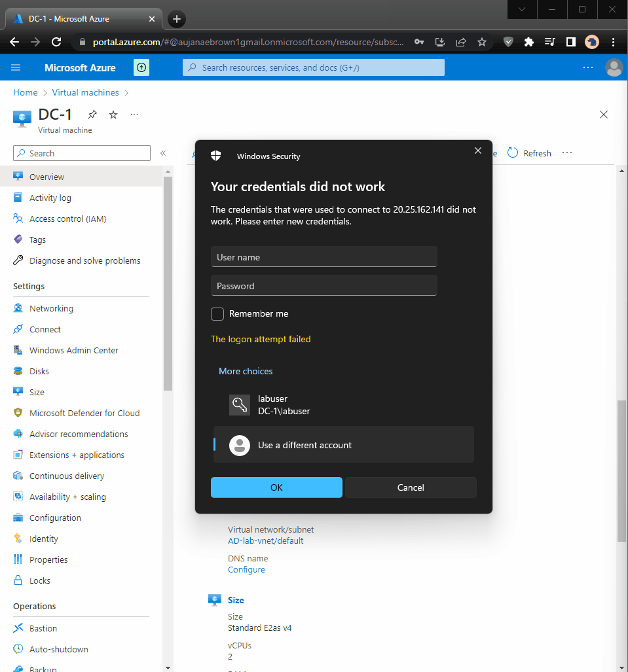Click the browser address bar

point(248,42)
